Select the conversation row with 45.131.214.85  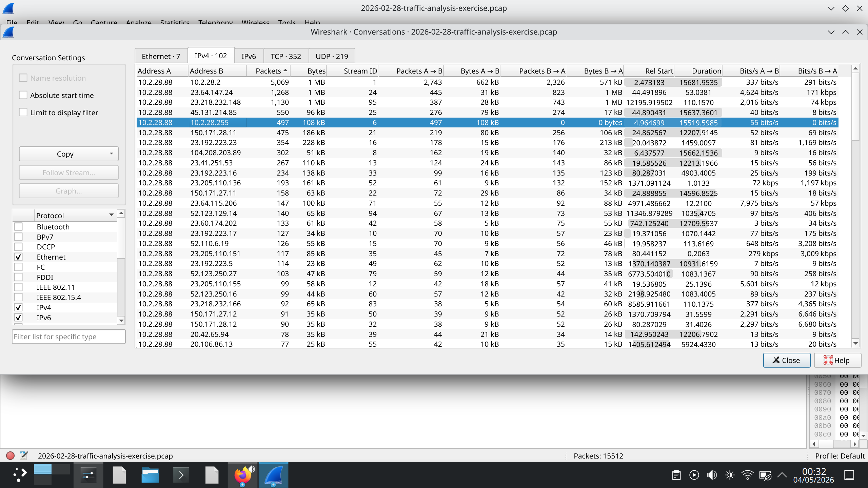pos(487,112)
